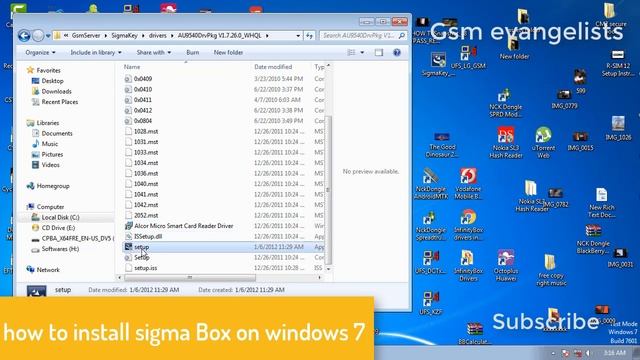Change the view with the views icon

click(351, 53)
